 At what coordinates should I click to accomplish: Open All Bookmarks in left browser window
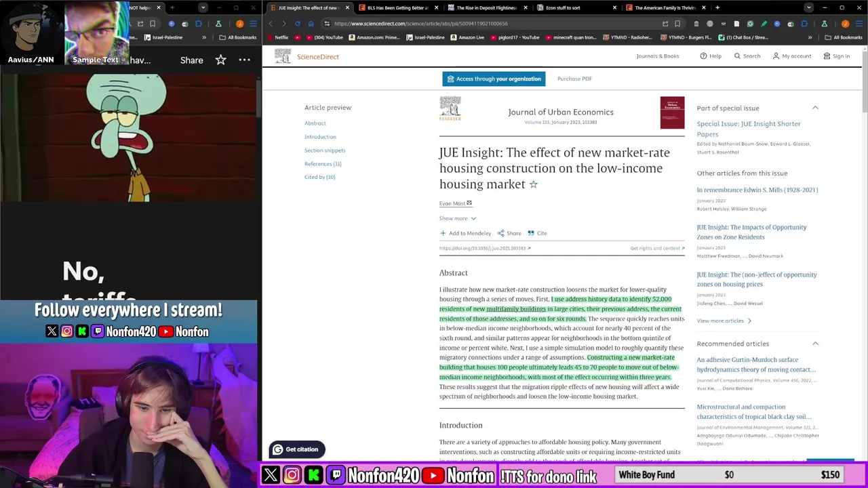click(x=238, y=37)
